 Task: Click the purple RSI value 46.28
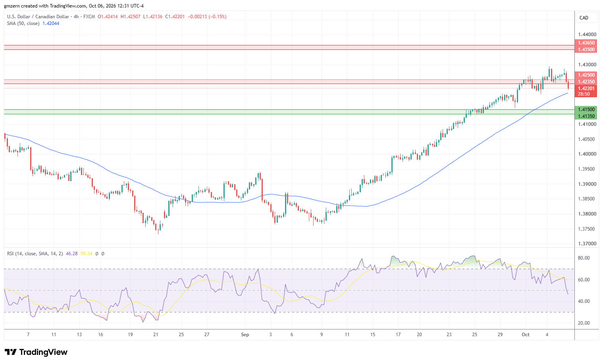pyautogui.click(x=71, y=253)
